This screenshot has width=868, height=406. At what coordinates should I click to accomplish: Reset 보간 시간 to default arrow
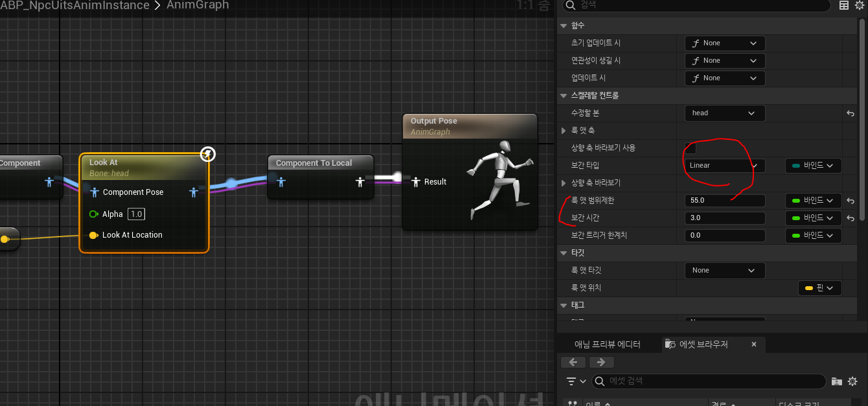(x=850, y=218)
